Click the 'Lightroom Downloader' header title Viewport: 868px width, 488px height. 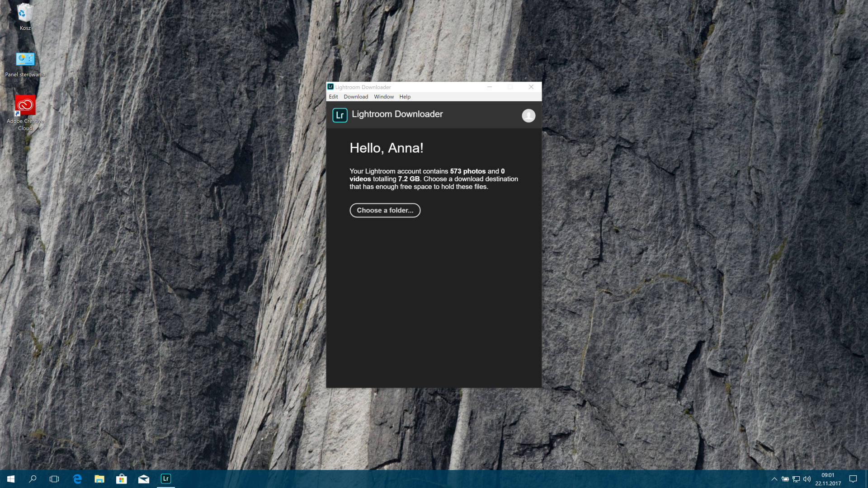[397, 114]
